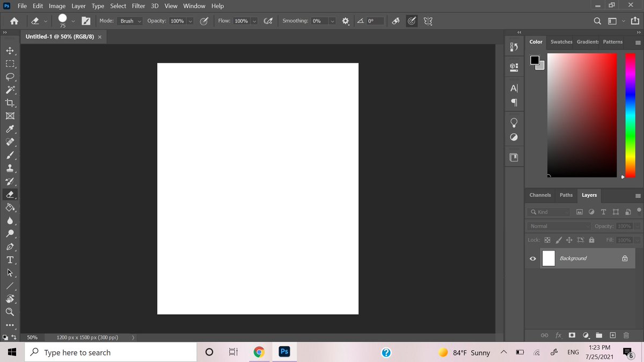Open the Opacity dropdown in options bar
Screen dimensions: 644x362
point(190,21)
